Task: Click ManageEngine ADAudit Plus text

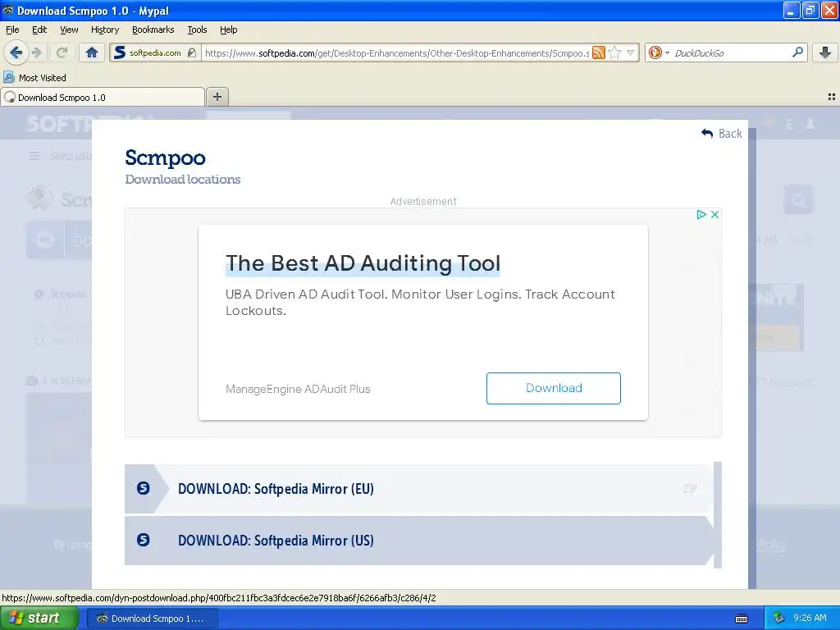Action: tap(298, 390)
